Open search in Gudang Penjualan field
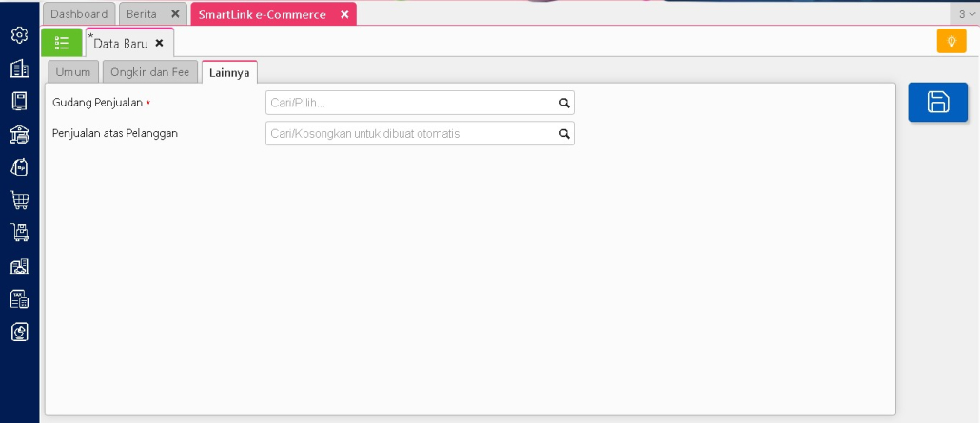 tap(563, 104)
